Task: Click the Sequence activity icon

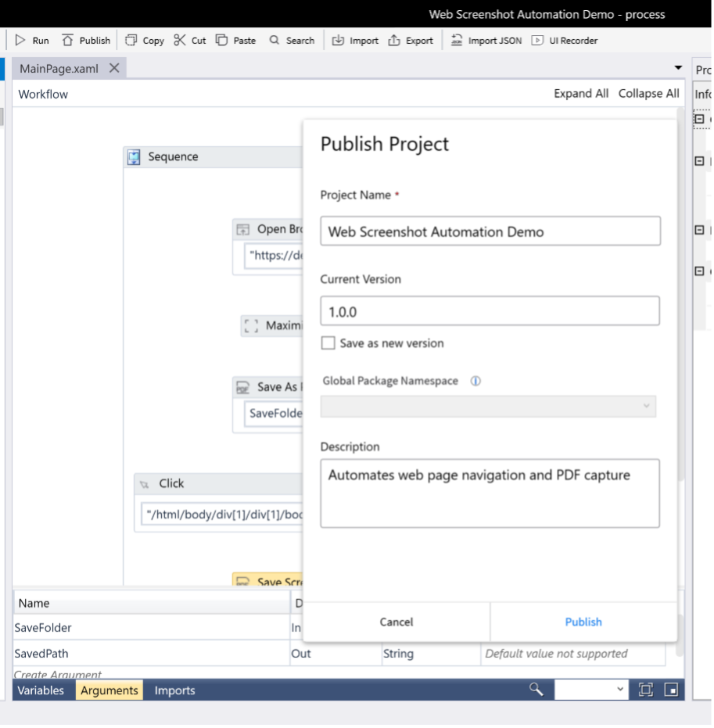Action: click(135, 157)
